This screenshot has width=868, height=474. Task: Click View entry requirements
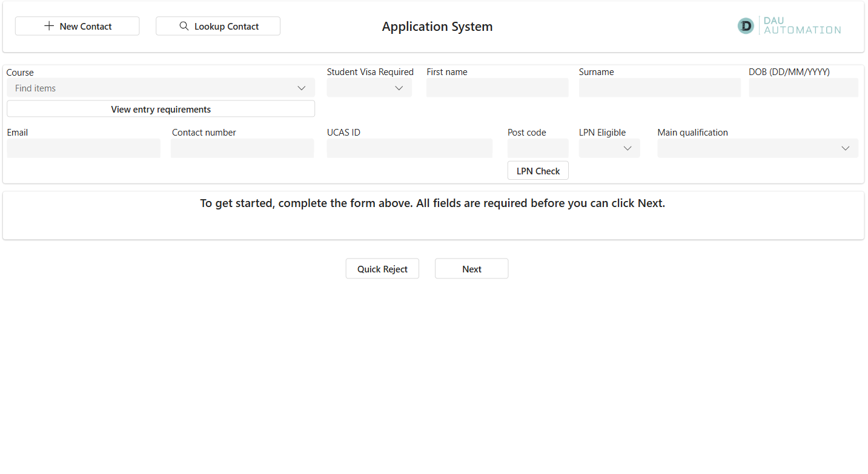161,109
